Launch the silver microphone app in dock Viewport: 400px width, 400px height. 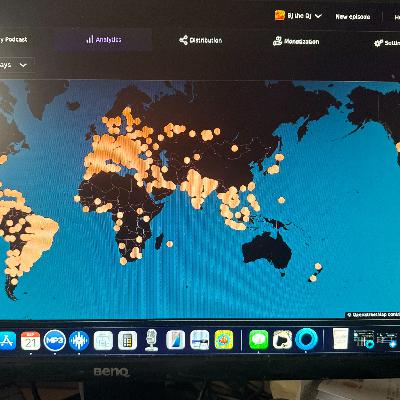pyautogui.click(x=152, y=340)
